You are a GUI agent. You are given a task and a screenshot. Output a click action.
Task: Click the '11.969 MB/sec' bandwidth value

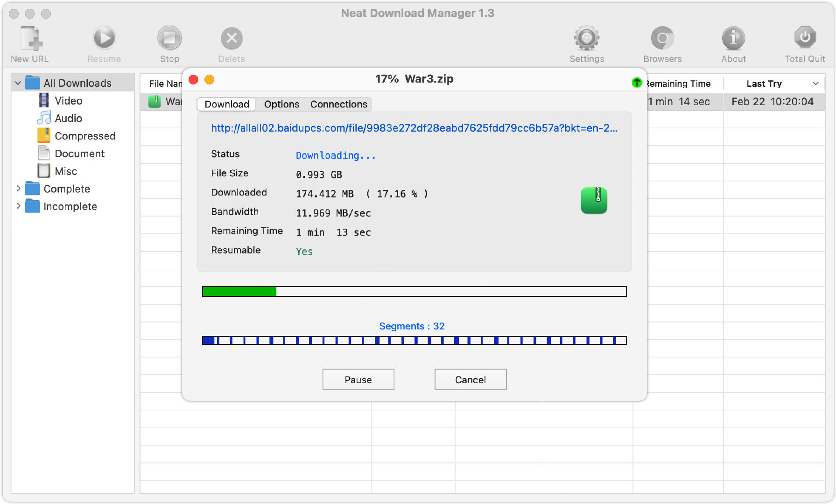coord(333,213)
